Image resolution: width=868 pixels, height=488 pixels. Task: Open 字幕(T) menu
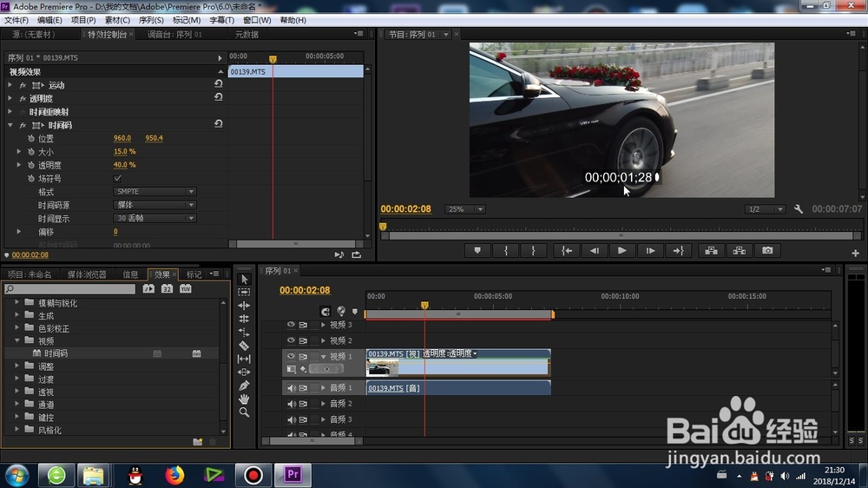tap(221, 20)
